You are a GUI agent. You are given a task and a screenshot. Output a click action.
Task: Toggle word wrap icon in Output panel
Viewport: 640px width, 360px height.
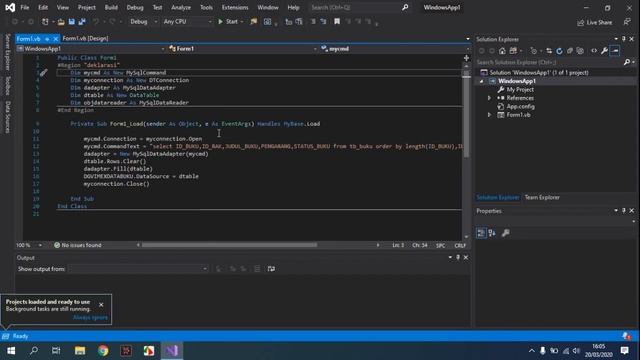click(271, 269)
